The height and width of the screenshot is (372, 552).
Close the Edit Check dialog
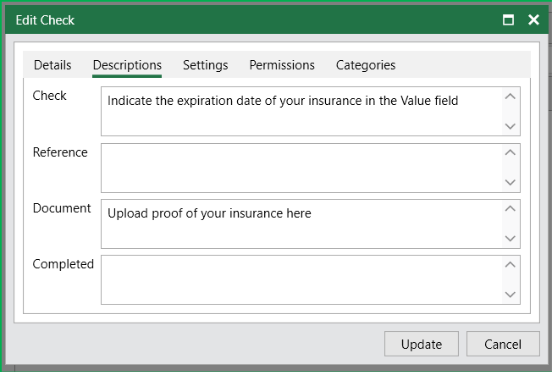(x=533, y=20)
